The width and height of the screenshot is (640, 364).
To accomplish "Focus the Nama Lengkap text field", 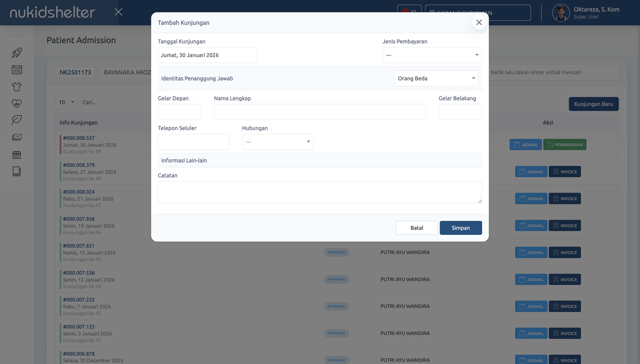I will pyautogui.click(x=320, y=112).
